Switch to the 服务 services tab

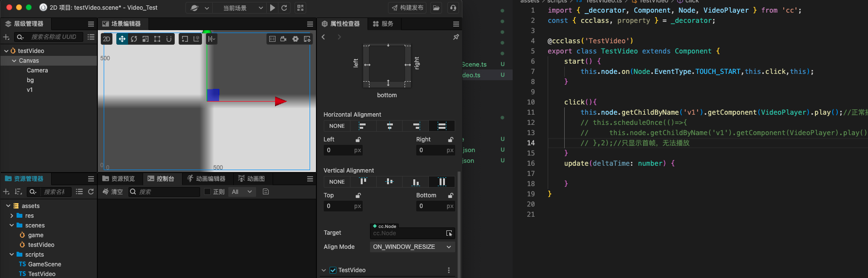point(383,24)
